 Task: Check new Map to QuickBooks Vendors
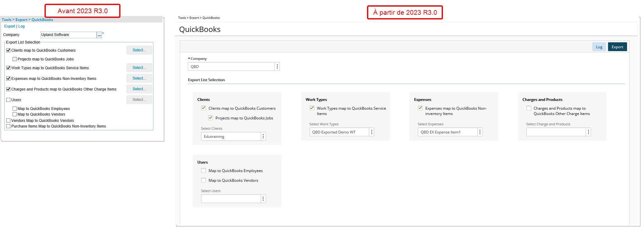(x=204, y=180)
